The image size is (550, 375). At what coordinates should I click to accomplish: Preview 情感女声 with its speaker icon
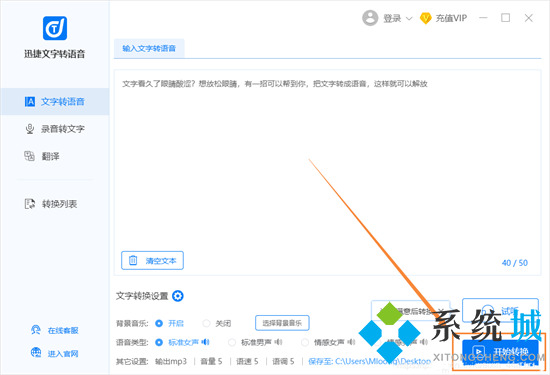351,342
